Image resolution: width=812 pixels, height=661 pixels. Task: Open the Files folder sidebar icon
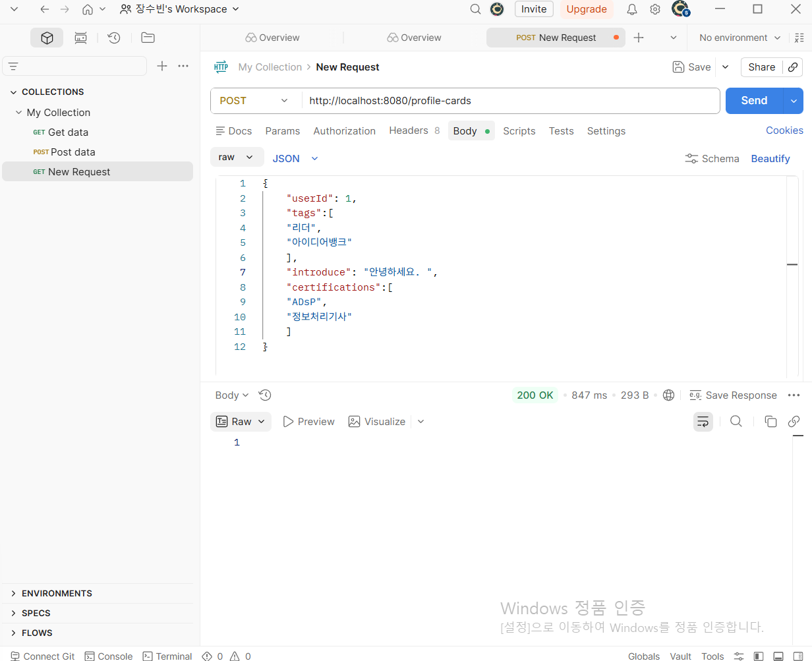148,38
